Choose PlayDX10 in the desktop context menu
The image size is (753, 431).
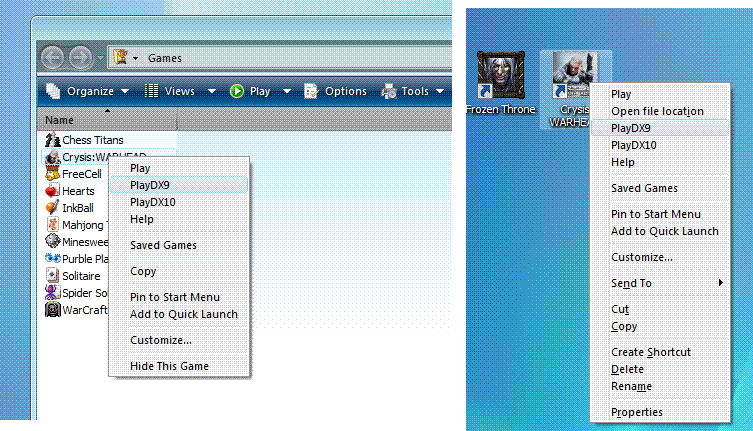click(x=660, y=145)
